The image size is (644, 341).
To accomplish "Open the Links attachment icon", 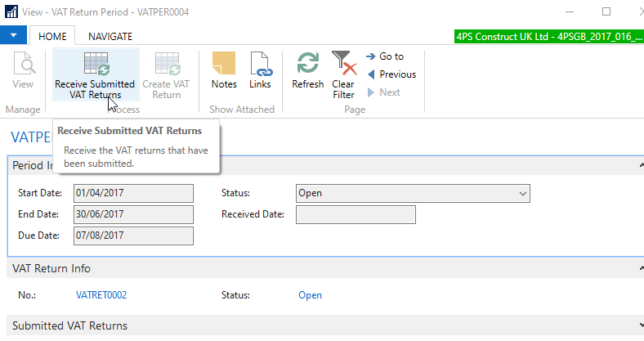I will (261, 64).
